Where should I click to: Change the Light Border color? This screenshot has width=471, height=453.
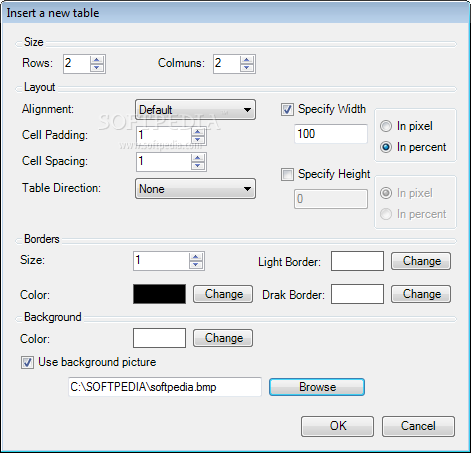421,261
